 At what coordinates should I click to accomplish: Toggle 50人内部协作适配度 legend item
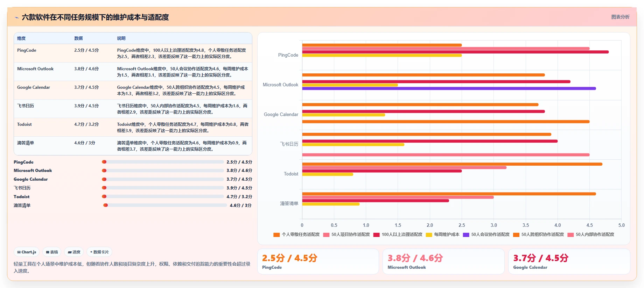(591, 235)
